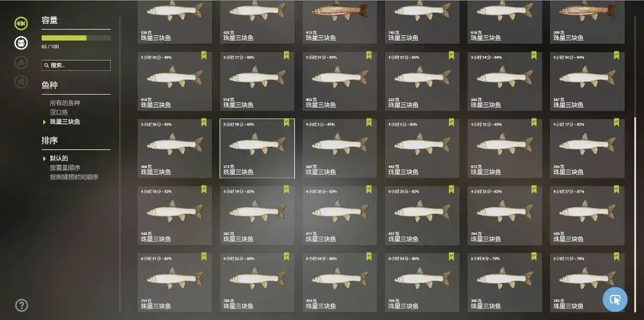
Task: Toggle green bookmark on the 4小时17分 fish card
Action: (x=616, y=122)
